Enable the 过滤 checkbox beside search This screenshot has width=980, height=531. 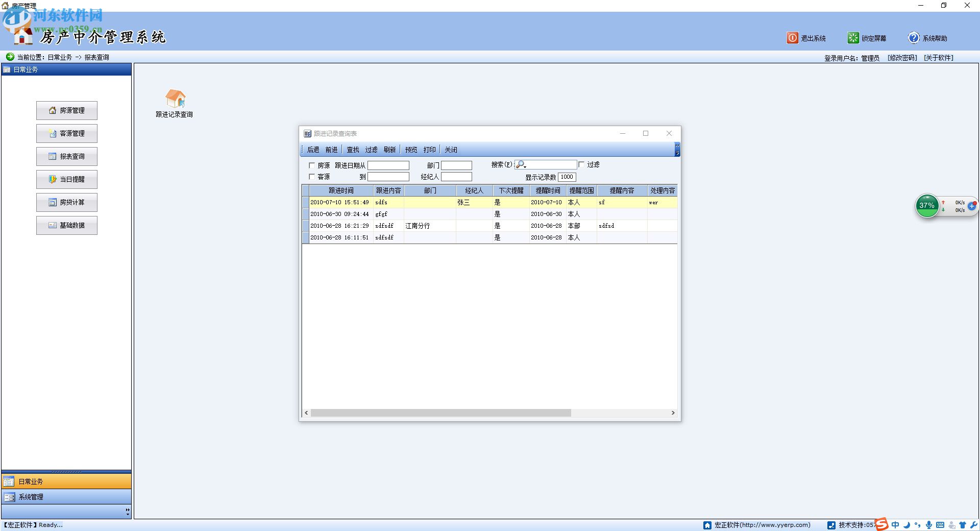coord(581,164)
